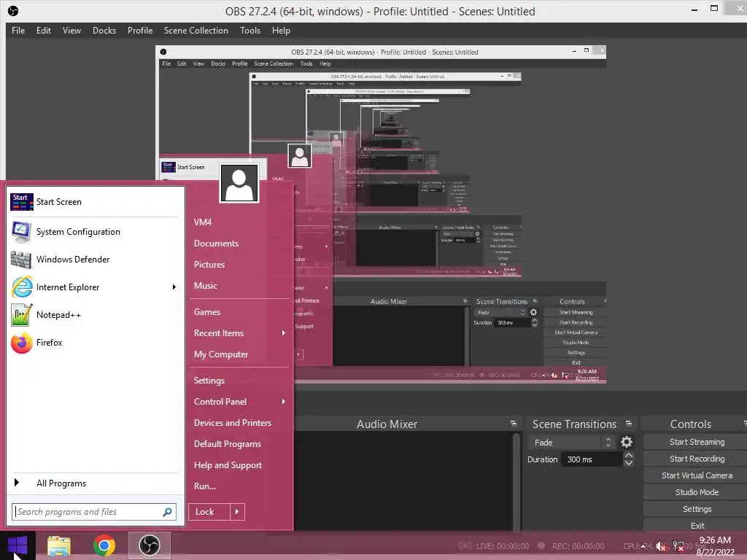Open Notepad++ from start menu
This screenshot has width=747, height=560.
point(94,315)
